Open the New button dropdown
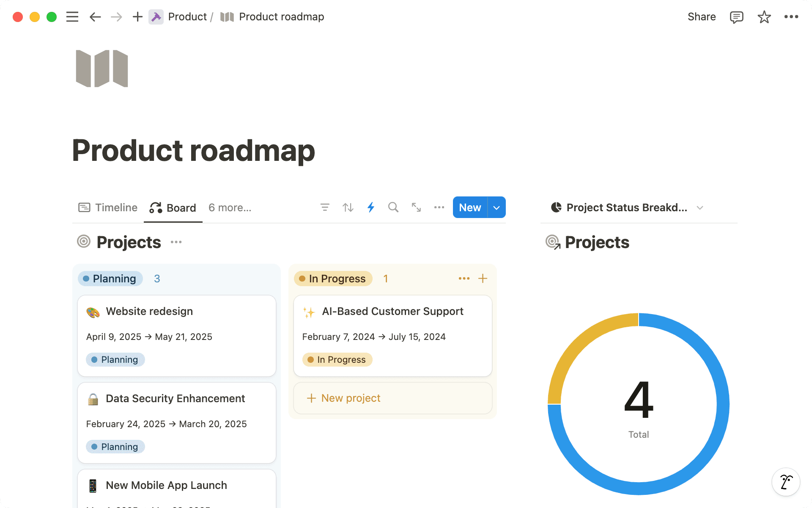Screen dimensions: 812x508 [x=496, y=207]
